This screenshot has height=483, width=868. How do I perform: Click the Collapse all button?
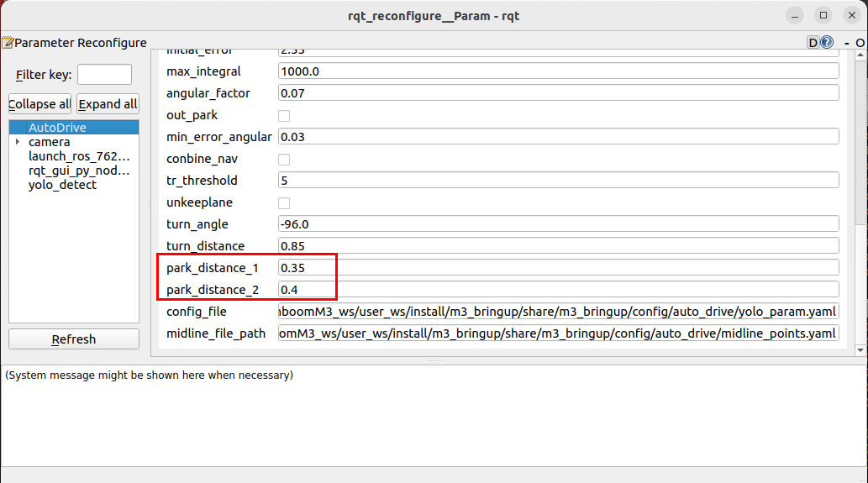click(39, 104)
